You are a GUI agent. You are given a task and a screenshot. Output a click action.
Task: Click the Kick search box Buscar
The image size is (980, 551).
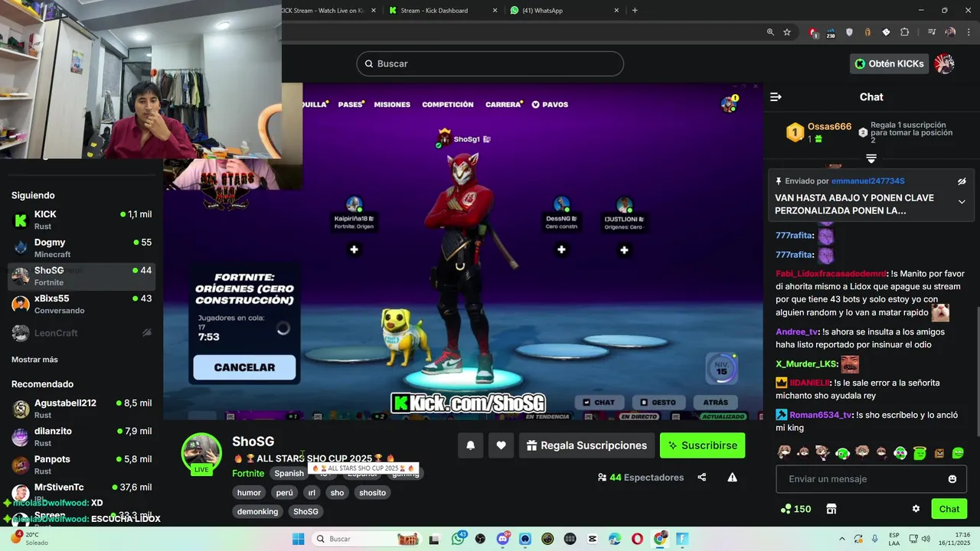pyautogui.click(x=490, y=64)
